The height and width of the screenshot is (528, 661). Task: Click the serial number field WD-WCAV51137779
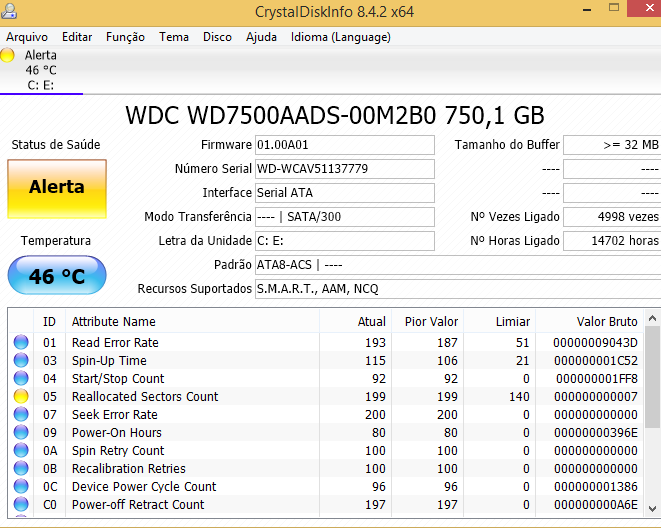pos(344,169)
